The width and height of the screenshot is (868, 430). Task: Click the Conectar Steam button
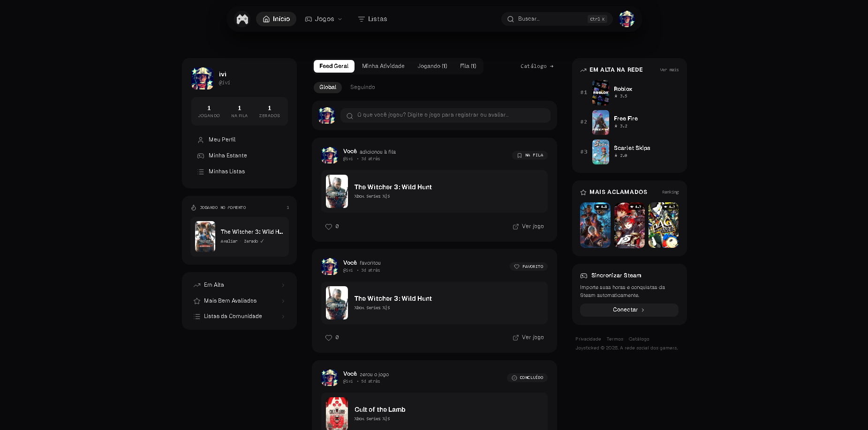pyautogui.click(x=629, y=310)
